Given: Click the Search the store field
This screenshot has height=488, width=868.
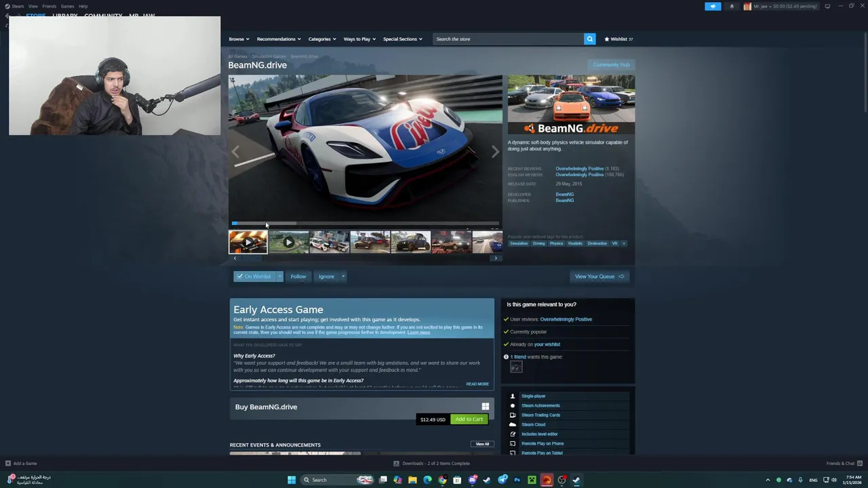Looking at the screenshot, I should pos(509,39).
